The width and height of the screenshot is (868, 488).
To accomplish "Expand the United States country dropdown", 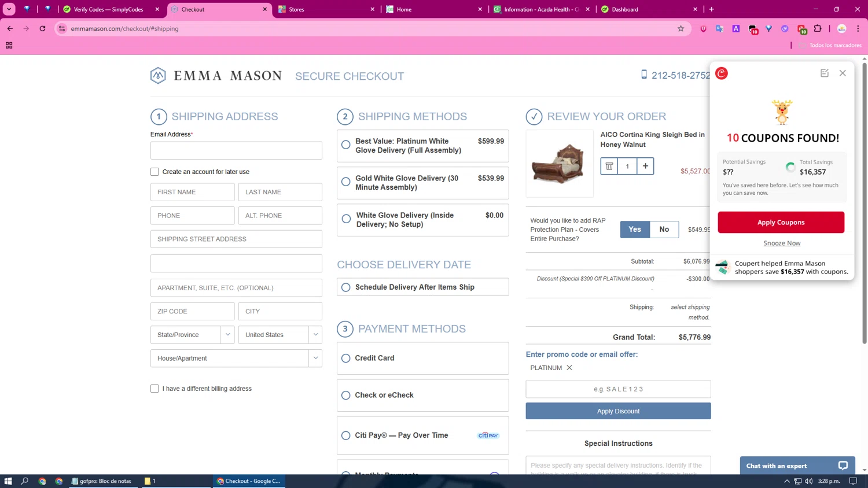I will 280,335.
